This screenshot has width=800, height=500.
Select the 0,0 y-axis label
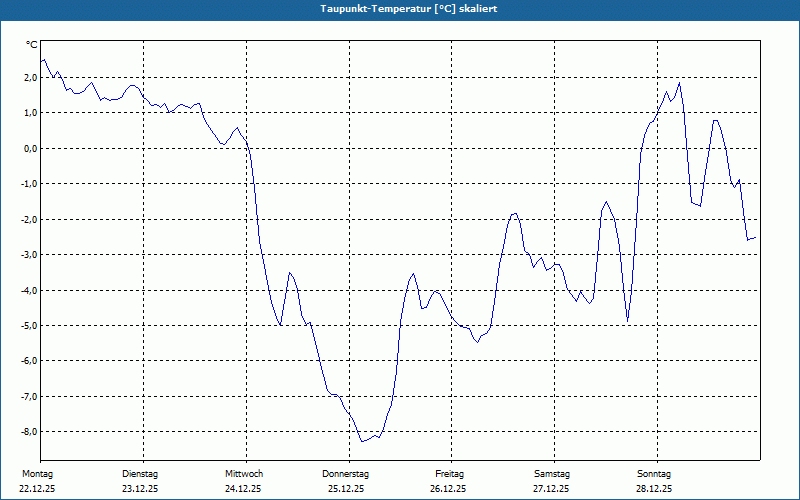(30, 148)
